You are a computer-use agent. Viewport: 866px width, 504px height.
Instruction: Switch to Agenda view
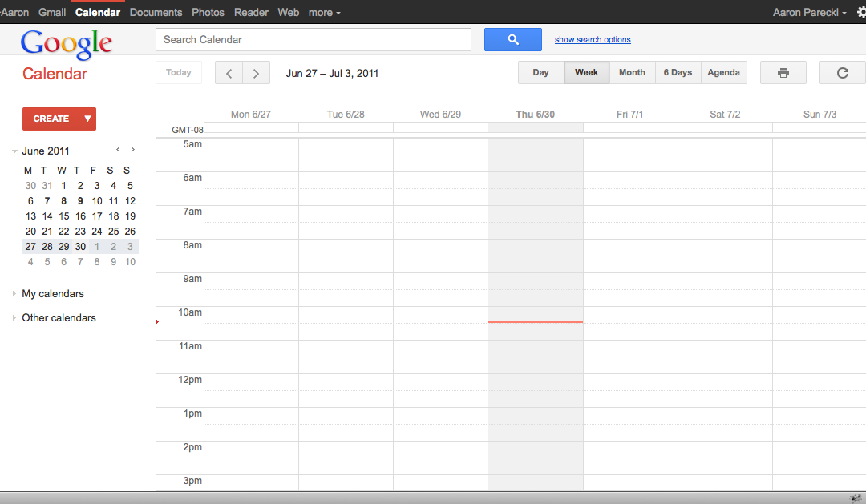723,72
